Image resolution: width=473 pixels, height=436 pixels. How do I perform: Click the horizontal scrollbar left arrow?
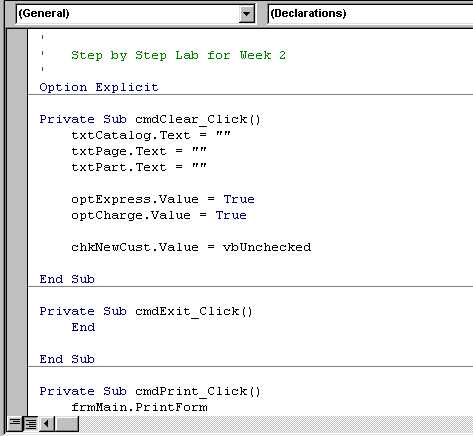[47, 424]
